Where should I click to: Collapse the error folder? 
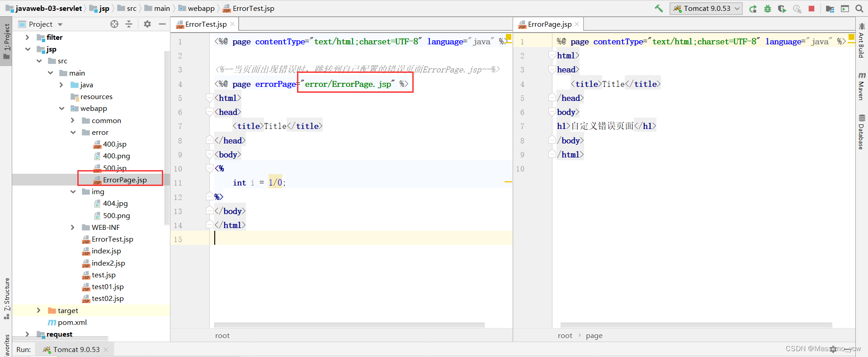[73, 132]
